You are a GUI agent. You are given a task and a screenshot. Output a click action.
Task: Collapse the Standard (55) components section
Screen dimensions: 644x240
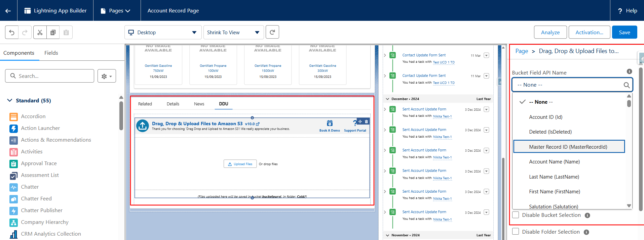[9, 101]
